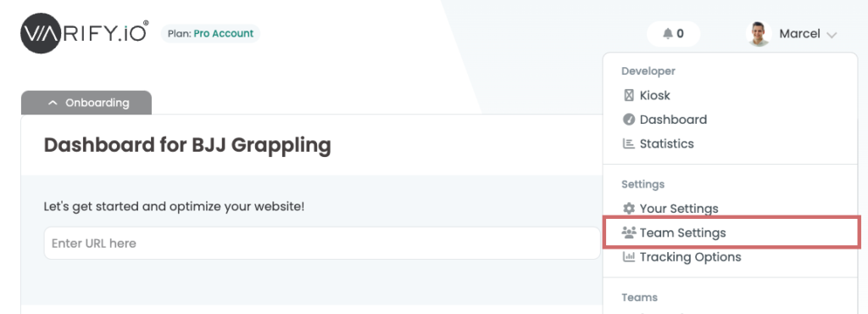Click Marcel's profile avatar
The image size is (868, 314).
point(759,34)
